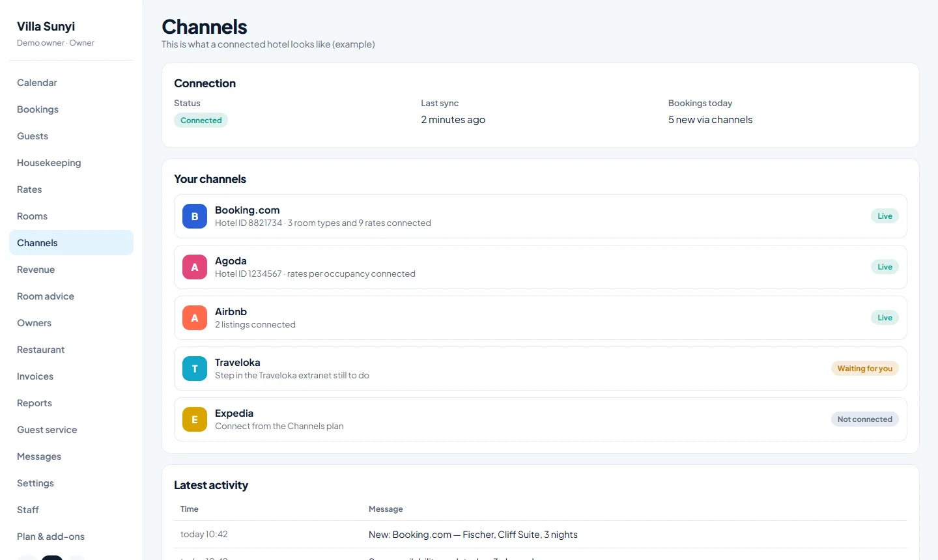The width and height of the screenshot is (938, 560).
Task: Click 'Step in the Traveloka extranet still to do'
Action: coord(292,375)
